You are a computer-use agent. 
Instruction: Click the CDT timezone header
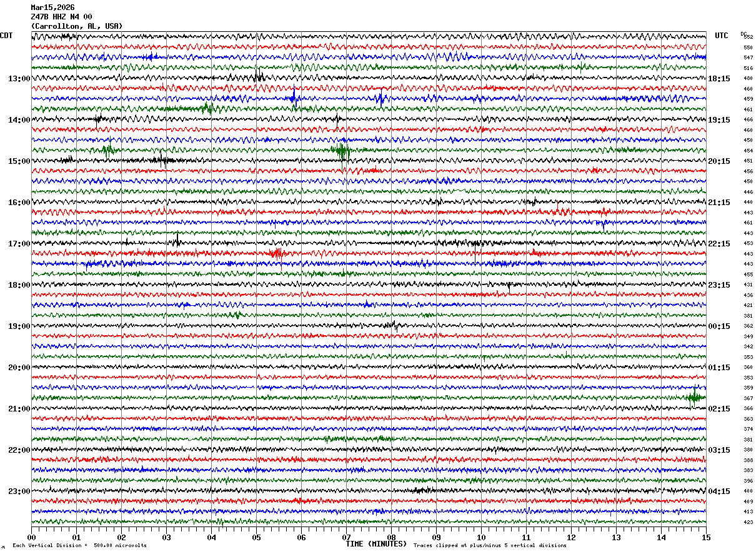point(6,36)
